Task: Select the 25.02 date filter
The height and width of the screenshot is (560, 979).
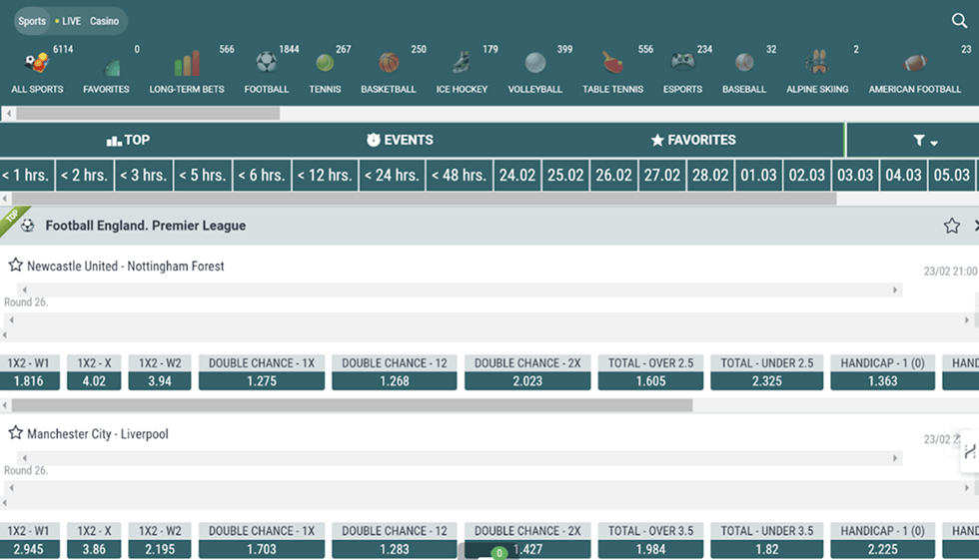Action: coord(565,176)
